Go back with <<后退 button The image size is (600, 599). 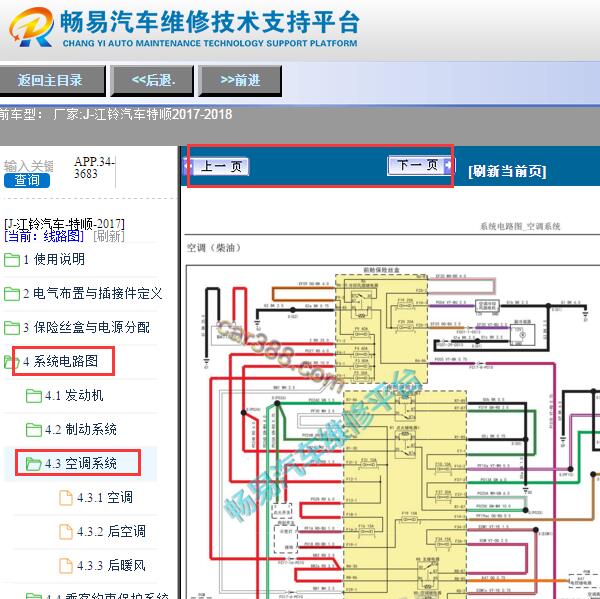152,80
